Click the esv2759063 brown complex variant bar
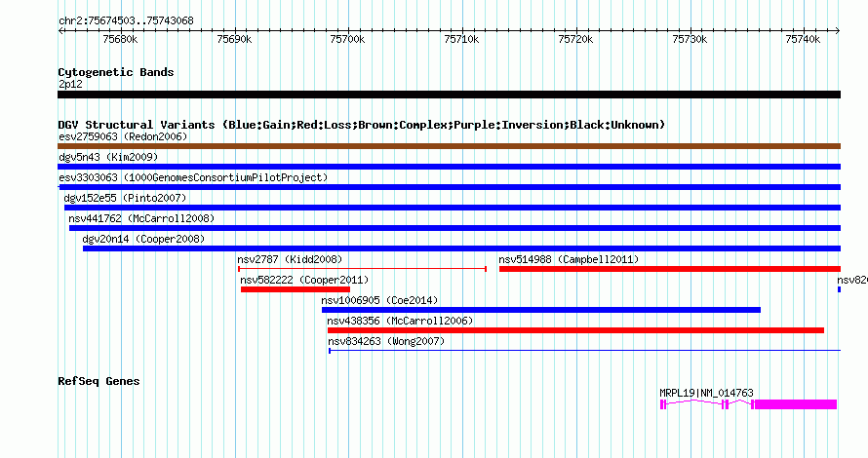This screenshot has height=458, width=868. 449,146
